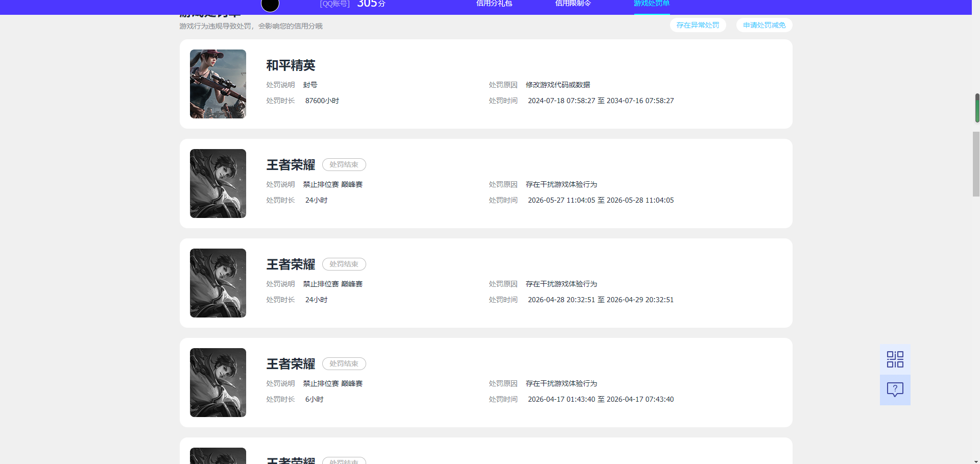Click 禁止排位赛 巅峰赛 in the 2026-04-28 card
The image size is (980, 464).
click(x=333, y=284)
